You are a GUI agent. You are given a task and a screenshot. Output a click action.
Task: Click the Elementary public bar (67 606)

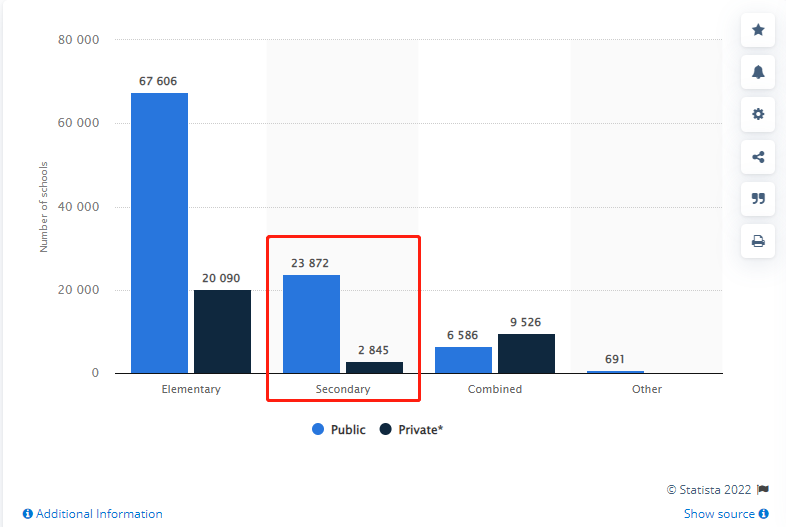coord(159,233)
